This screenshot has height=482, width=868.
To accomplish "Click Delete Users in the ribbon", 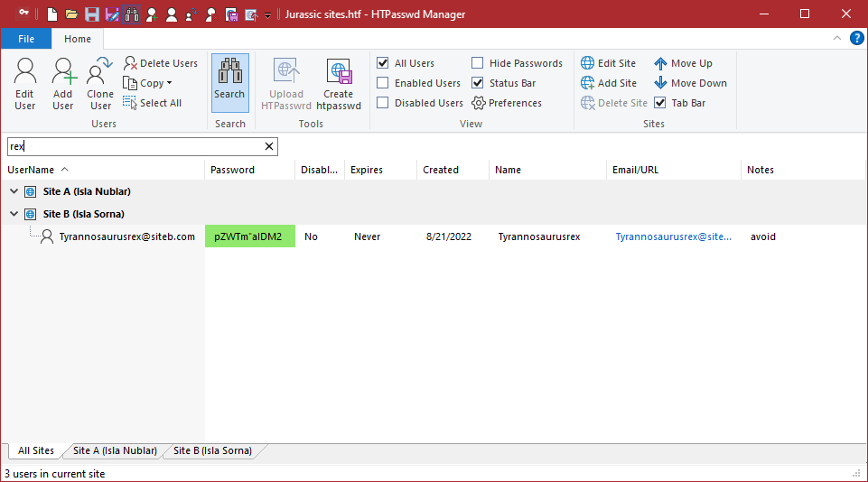I will point(161,63).
